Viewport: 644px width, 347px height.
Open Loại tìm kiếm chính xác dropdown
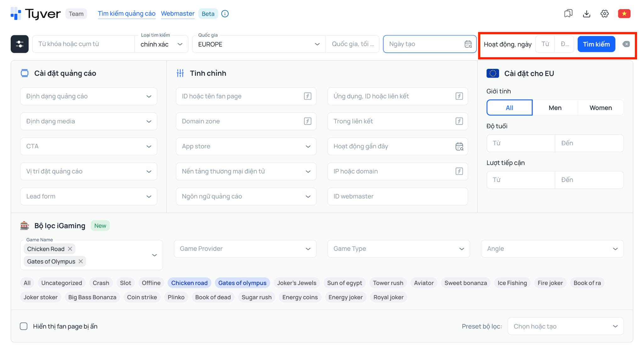point(161,44)
